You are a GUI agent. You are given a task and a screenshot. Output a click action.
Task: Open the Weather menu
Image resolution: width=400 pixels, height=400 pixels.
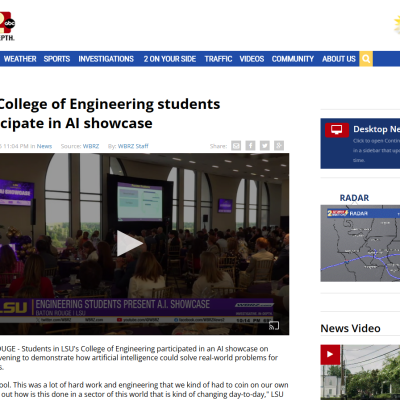[x=20, y=59]
